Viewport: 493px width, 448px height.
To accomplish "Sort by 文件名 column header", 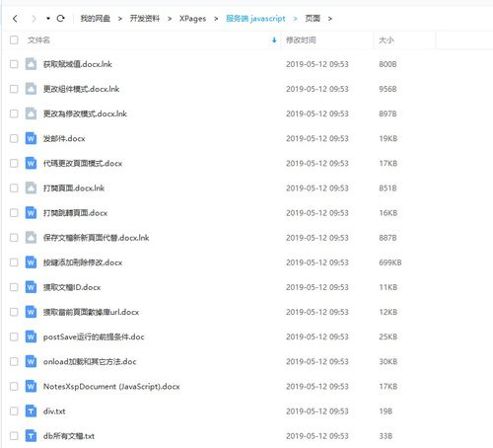I will point(38,40).
